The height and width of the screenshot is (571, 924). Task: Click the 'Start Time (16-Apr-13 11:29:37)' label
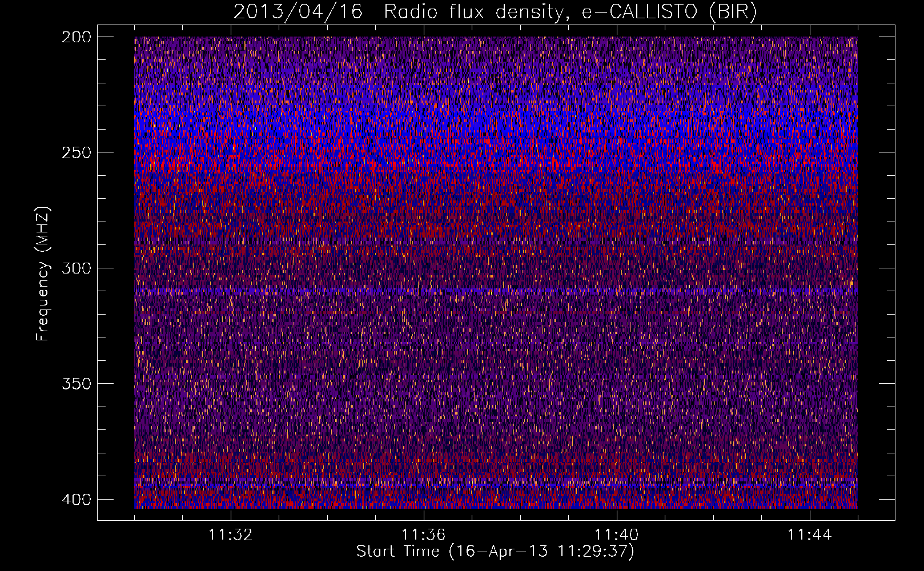point(495,552)
